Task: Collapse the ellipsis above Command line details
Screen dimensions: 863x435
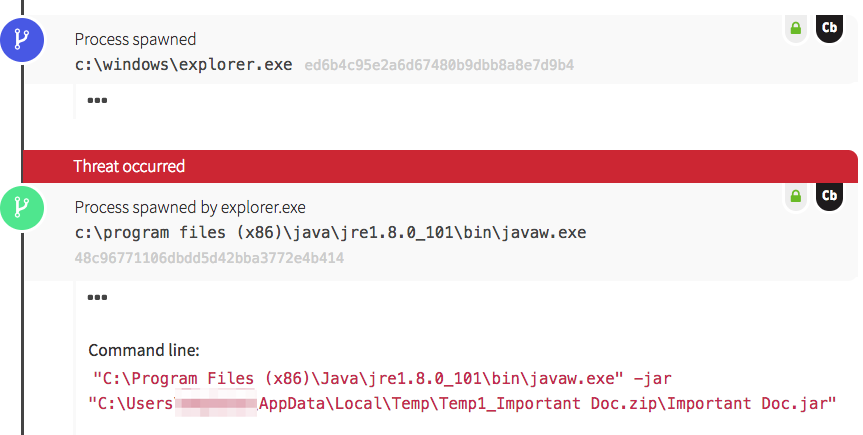Action: click(x=97, y=296)
